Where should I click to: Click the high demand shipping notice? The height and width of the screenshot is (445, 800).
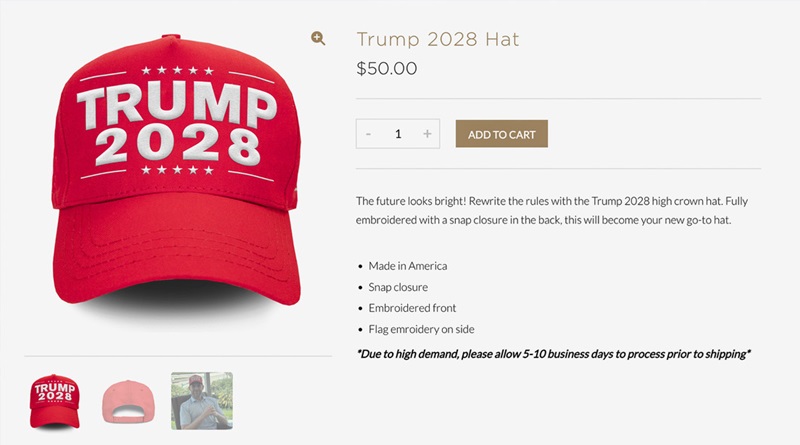click(x=554, y=354)
